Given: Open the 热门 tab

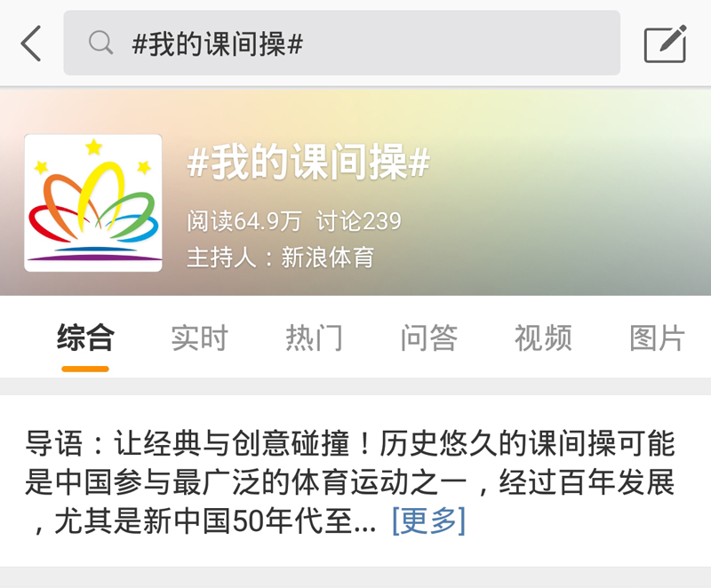Looking at the screenshot, I should pyautogui.click(x=314, y=338).
